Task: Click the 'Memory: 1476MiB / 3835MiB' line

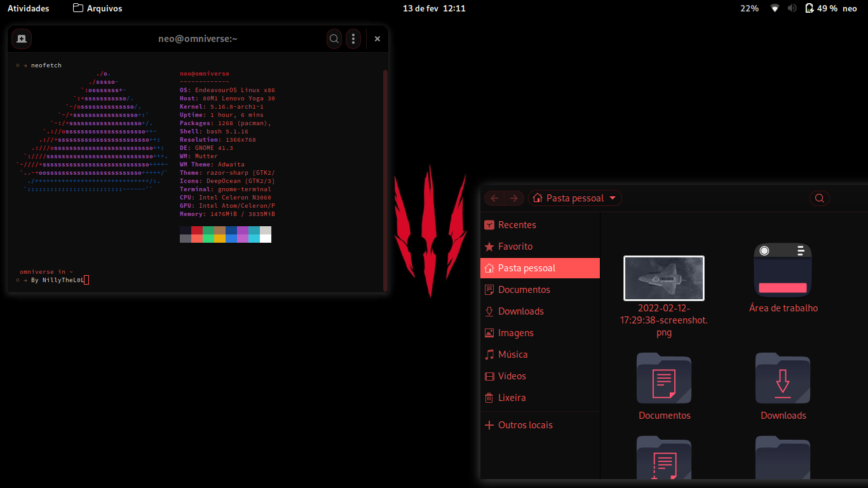Action: click(227, 214)
